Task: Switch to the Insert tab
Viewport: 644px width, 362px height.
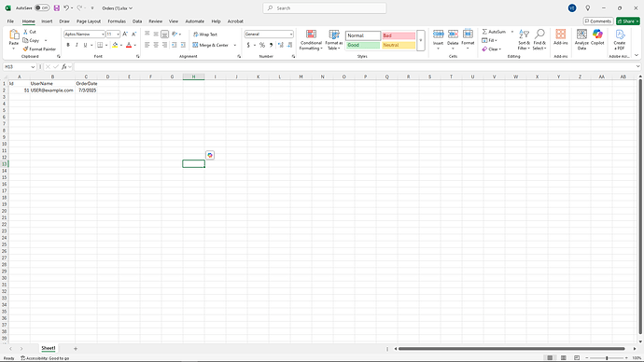Action: (x=47, y=21)
